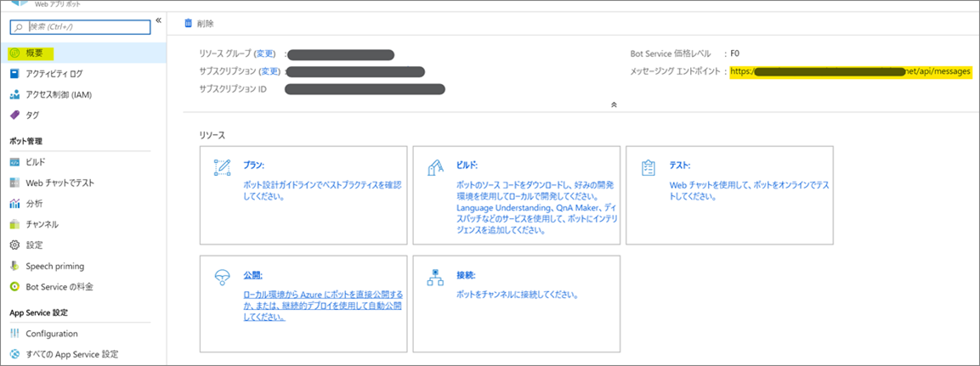This screenshot has height=366, width=980.
Task: Open すべての App Service 設定
Action: coord(71,354)
